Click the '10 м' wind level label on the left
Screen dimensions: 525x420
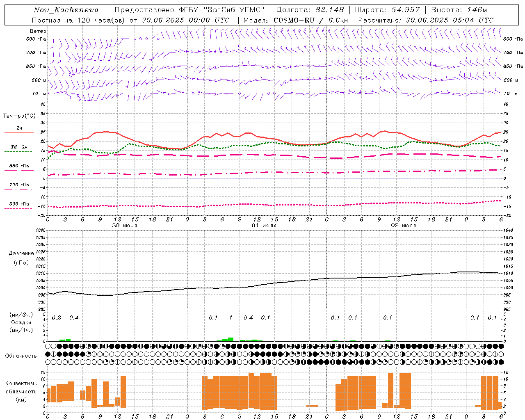click(x=39, y=94)
